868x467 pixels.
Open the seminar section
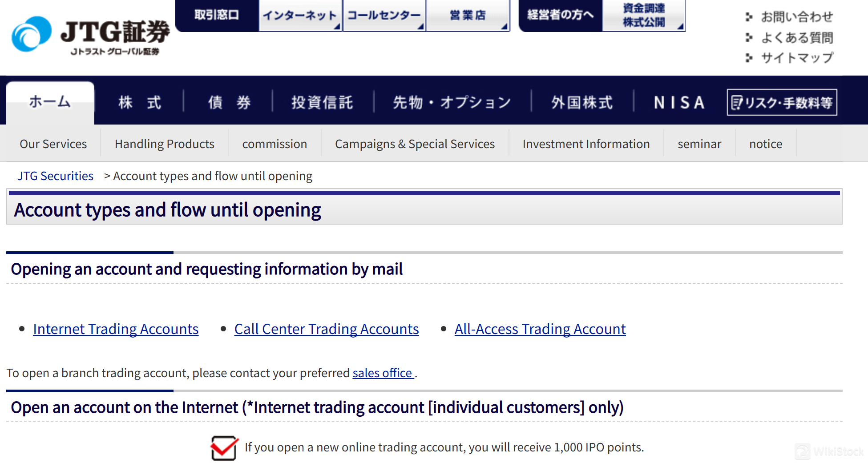point(699,144)
